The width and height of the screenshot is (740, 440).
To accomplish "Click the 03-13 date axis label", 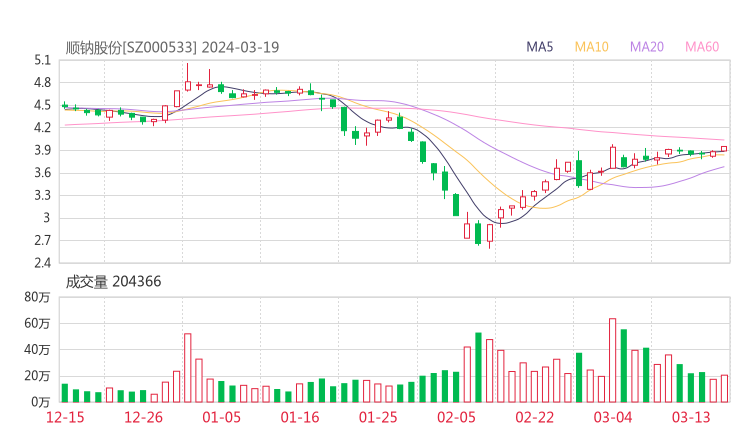I will (x=691, y=417).
